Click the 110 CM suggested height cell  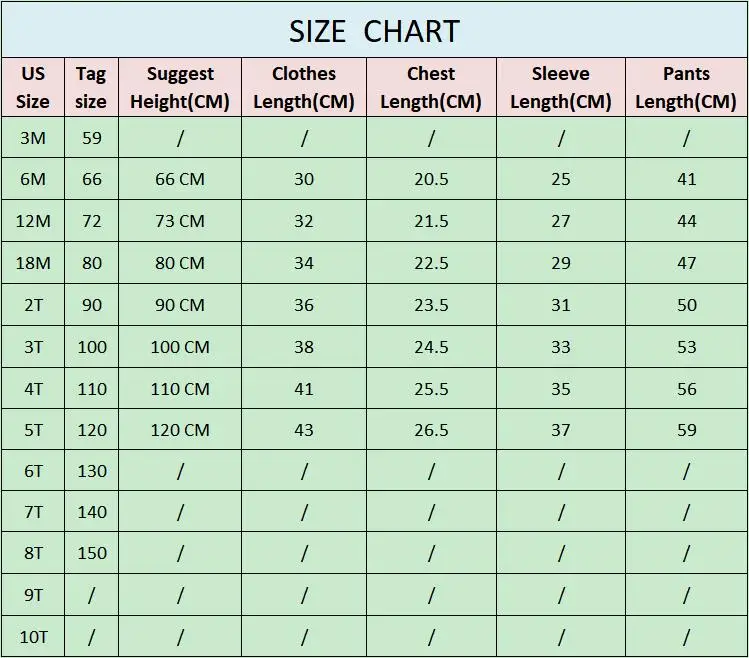tap(180, 388)
